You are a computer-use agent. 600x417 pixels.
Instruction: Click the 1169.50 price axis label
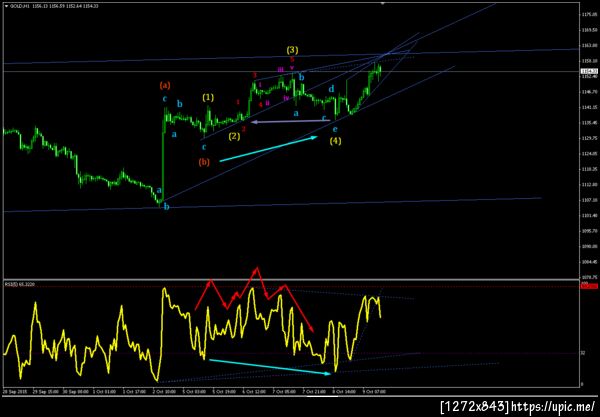click(x=590, y=30)
